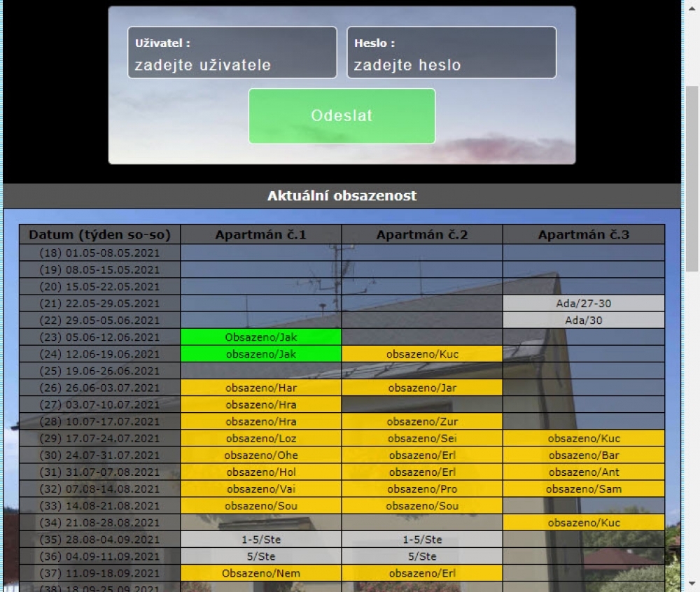Select date row (26) 26.06-03.07.2021
Image resolution: width=700 pixels, height=592 pixels.
click(x=99, y=388)
